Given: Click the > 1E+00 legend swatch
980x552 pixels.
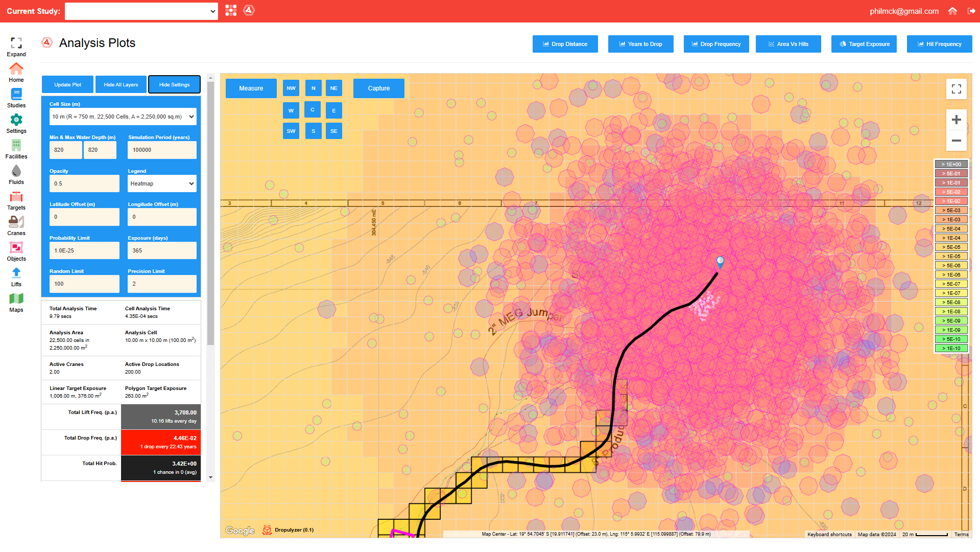Looking at the screenshot, I should click(x=951, y=165).
